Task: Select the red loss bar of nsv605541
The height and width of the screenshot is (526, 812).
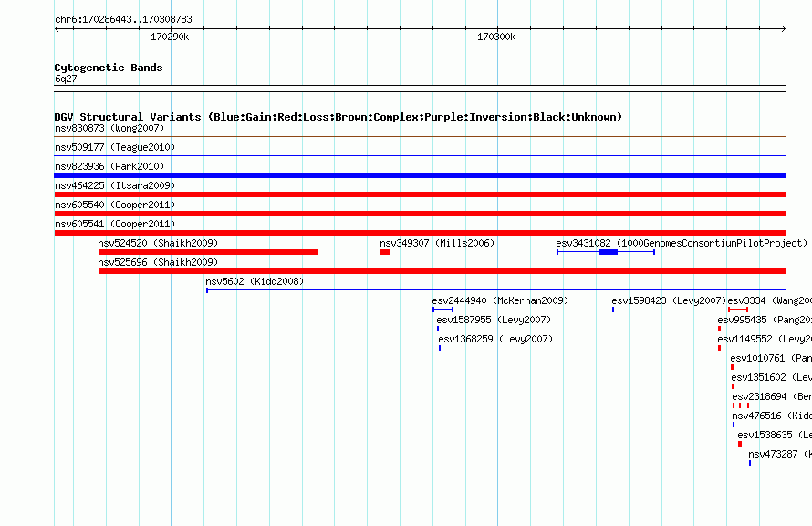Action: 420,233
